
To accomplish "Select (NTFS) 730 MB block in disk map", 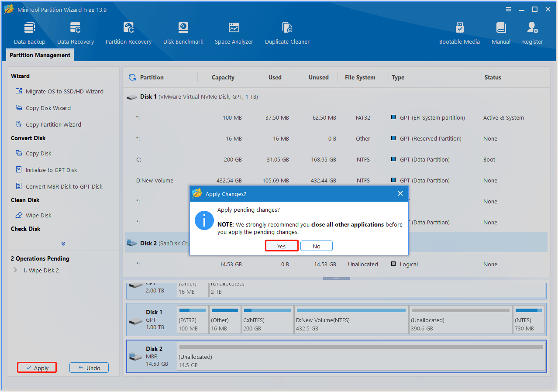I will [x=529, y=320].
